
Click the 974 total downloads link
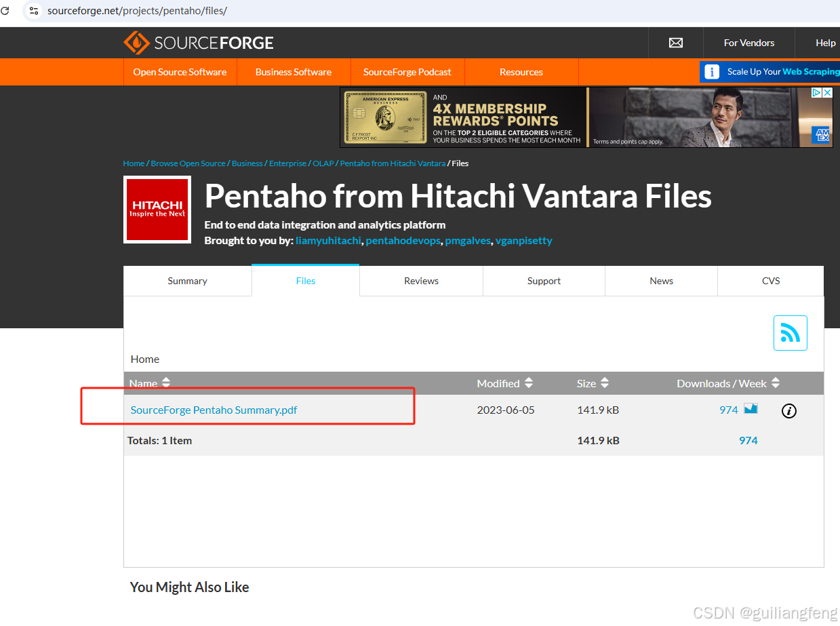pyautogui.click(x=748, y=440)
